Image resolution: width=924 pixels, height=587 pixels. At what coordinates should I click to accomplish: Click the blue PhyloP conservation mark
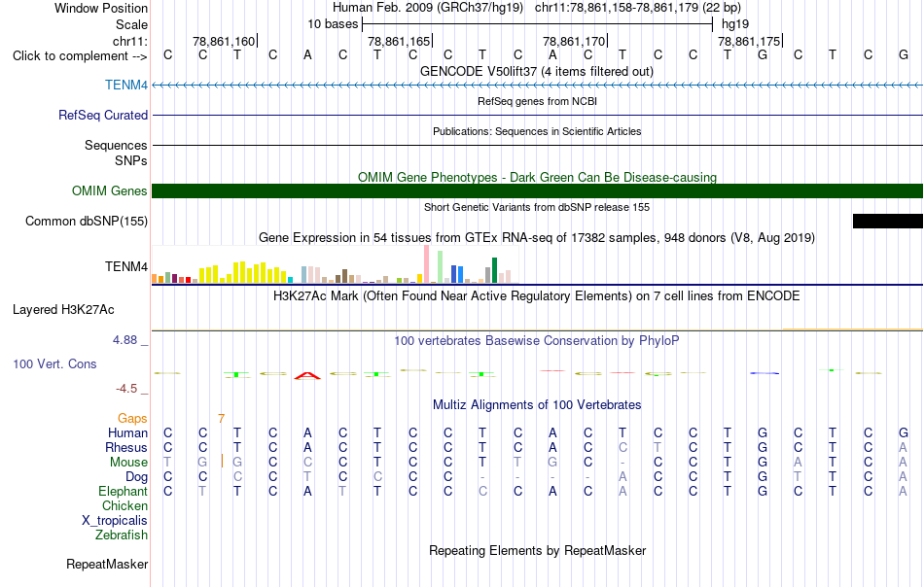click(764, 373)
